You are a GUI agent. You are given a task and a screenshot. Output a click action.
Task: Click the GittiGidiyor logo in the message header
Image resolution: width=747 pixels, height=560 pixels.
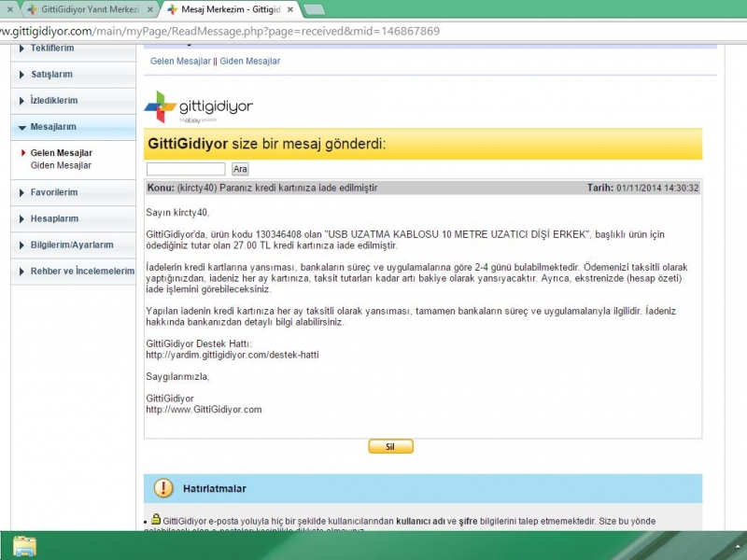click(x=199, y=107)
